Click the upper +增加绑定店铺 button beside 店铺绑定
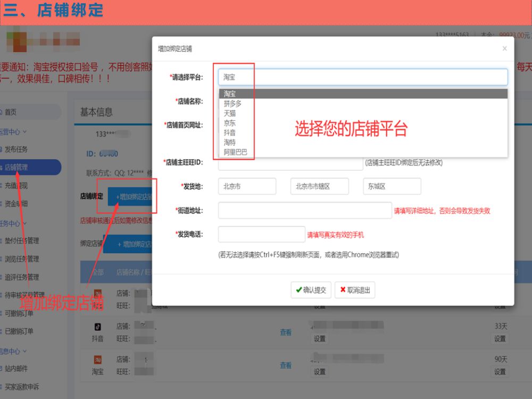 click(130, 196)
